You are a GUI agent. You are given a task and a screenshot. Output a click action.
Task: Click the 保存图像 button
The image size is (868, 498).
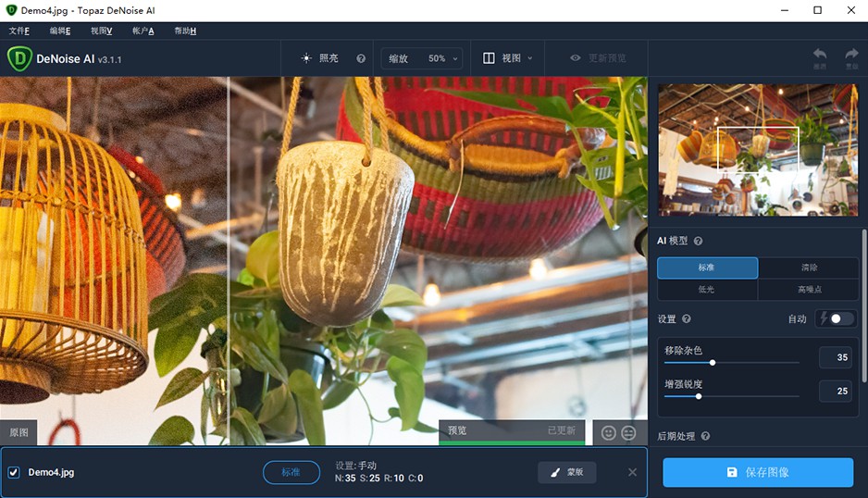(x=758, y=472)
